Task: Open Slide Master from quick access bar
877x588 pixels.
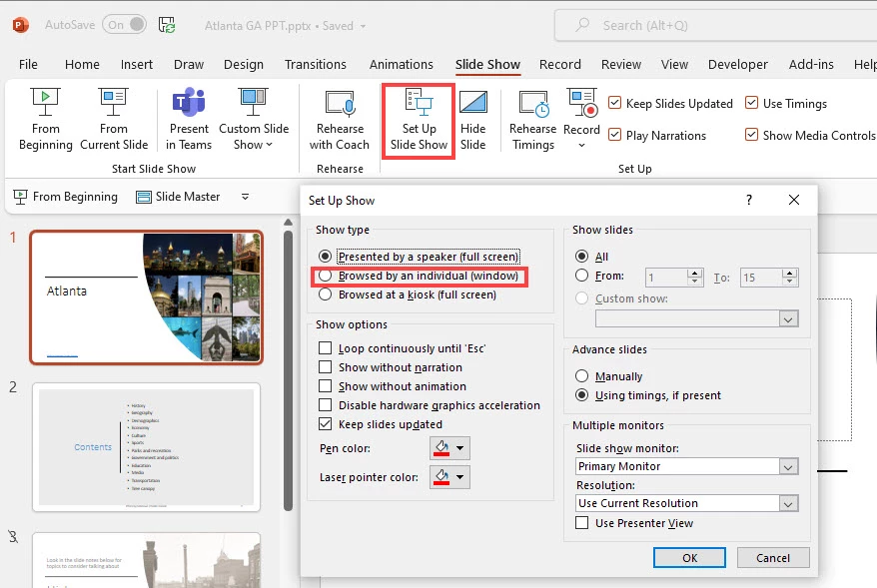Action: 179,197
